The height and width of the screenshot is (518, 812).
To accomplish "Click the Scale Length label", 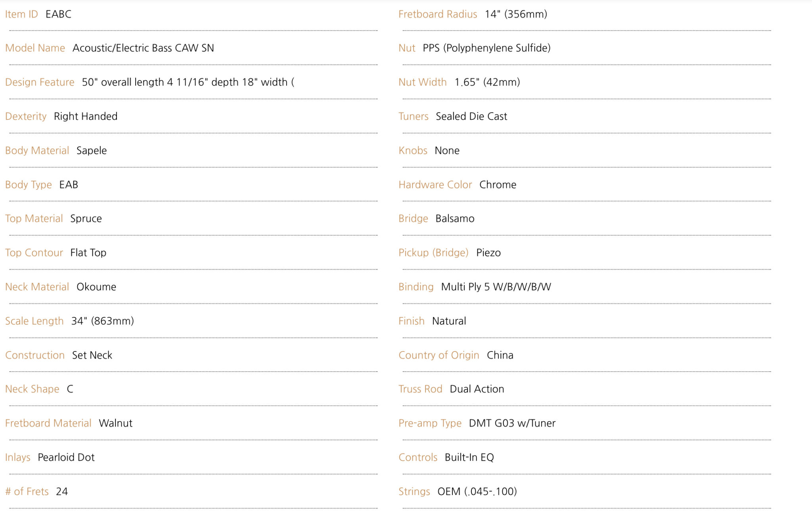I will (x=34, y=321).
